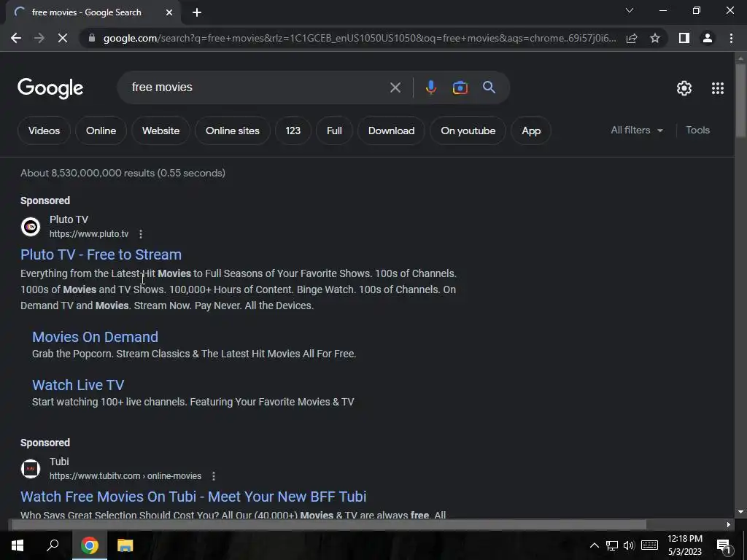Click the https://www.pluto.tv URL text
Viewport: 747px width, 560px height.
tap(89, 234)
